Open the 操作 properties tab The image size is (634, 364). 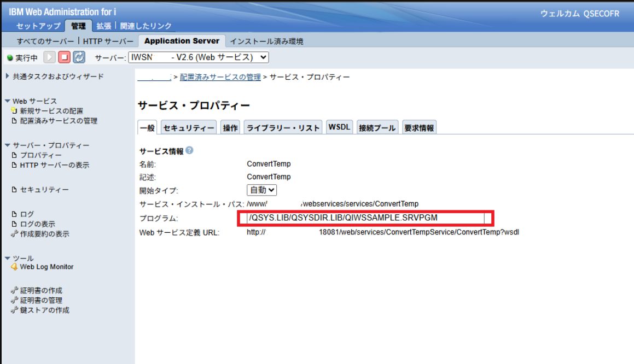coord(230,128)
